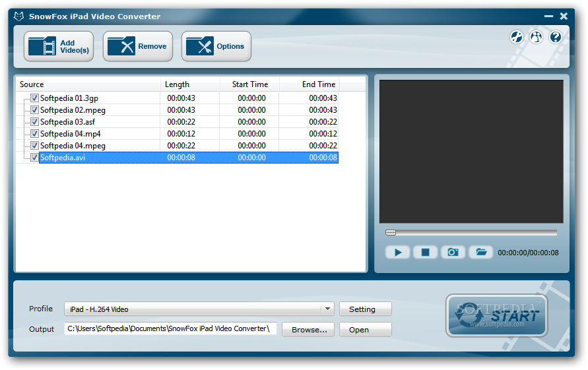Uncheck the Softpedia 02.mpeg checkbox
Viewport: 588px width, 370px height.
tap(34, 110)
